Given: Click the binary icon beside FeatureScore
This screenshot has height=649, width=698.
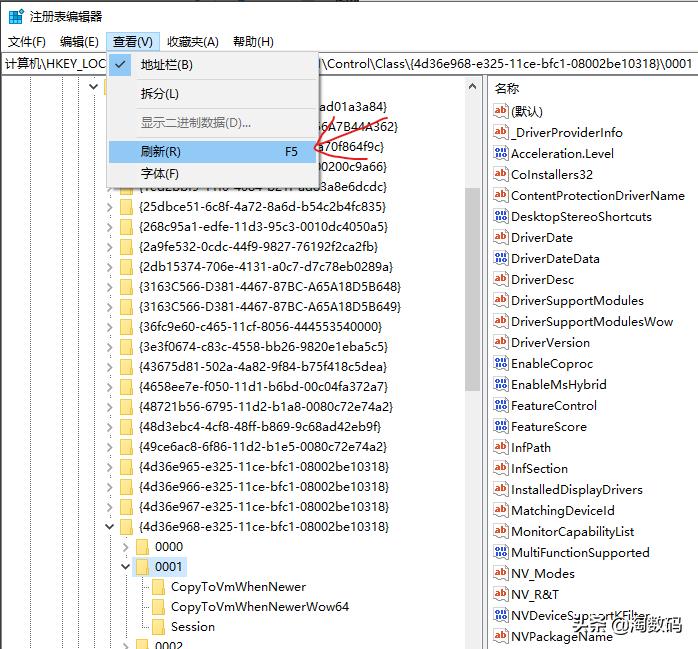Looking at the screenshot, I should [500, 426].
